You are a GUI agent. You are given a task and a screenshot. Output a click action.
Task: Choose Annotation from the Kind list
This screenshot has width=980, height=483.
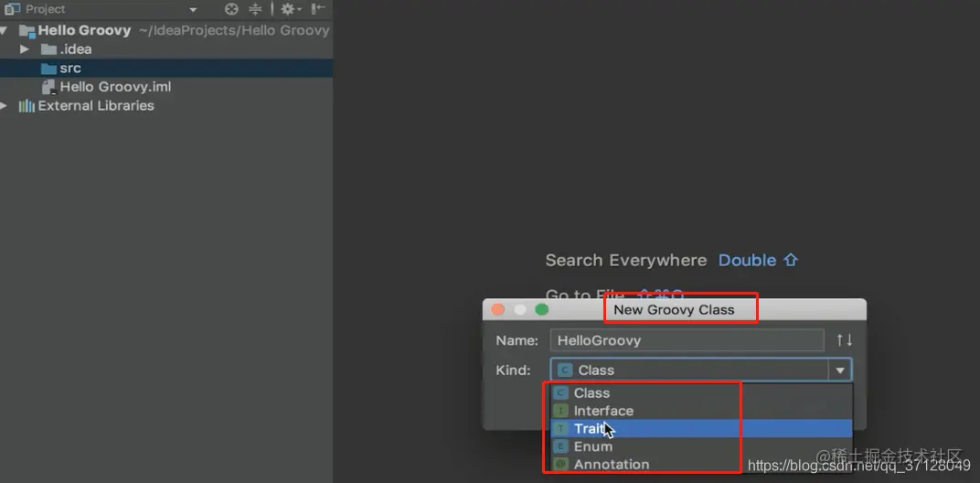700,464
